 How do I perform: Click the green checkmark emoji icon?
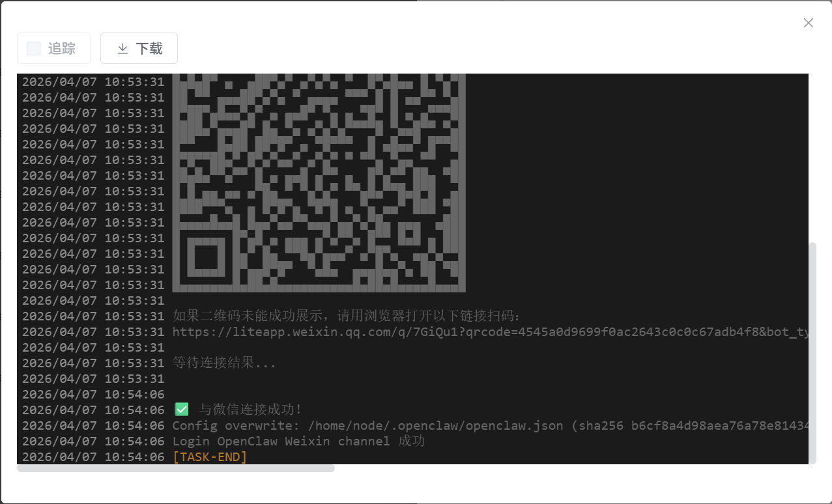(x=182, y=410)
